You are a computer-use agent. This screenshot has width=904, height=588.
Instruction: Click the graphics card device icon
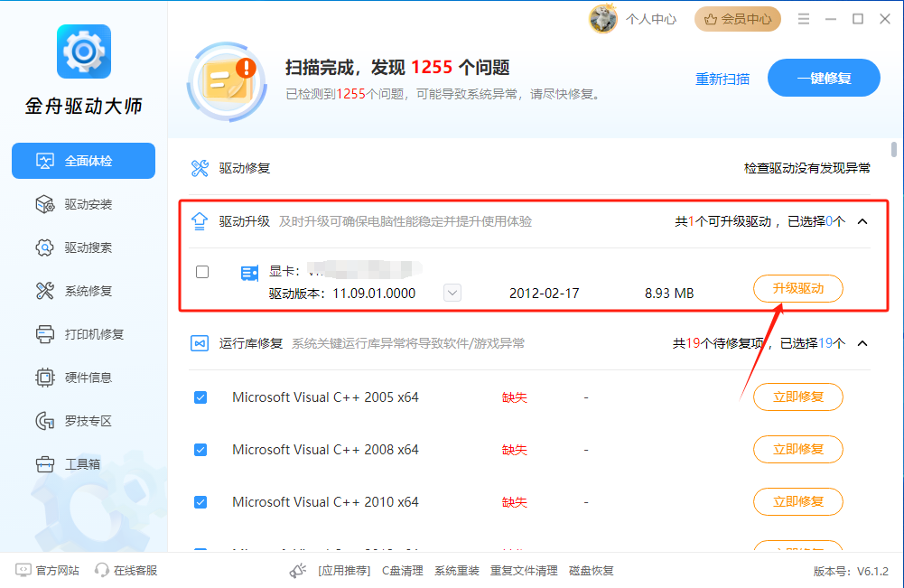click(249, 274)
